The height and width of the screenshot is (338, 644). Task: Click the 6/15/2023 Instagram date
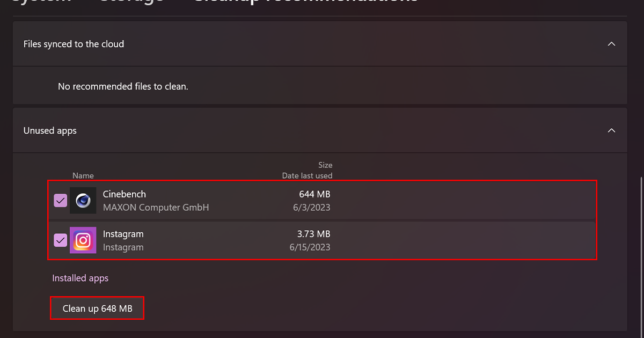pos(310,247)
